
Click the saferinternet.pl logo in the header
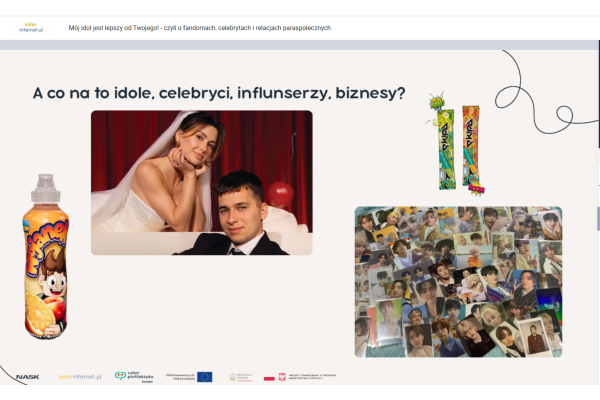(32, 27)
